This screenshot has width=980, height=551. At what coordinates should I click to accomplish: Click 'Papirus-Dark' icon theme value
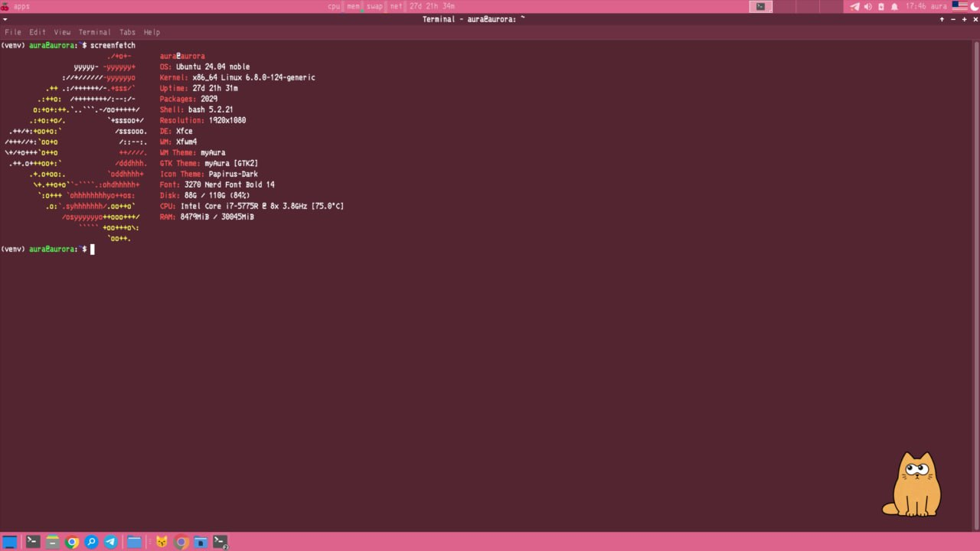coord(234,174)
